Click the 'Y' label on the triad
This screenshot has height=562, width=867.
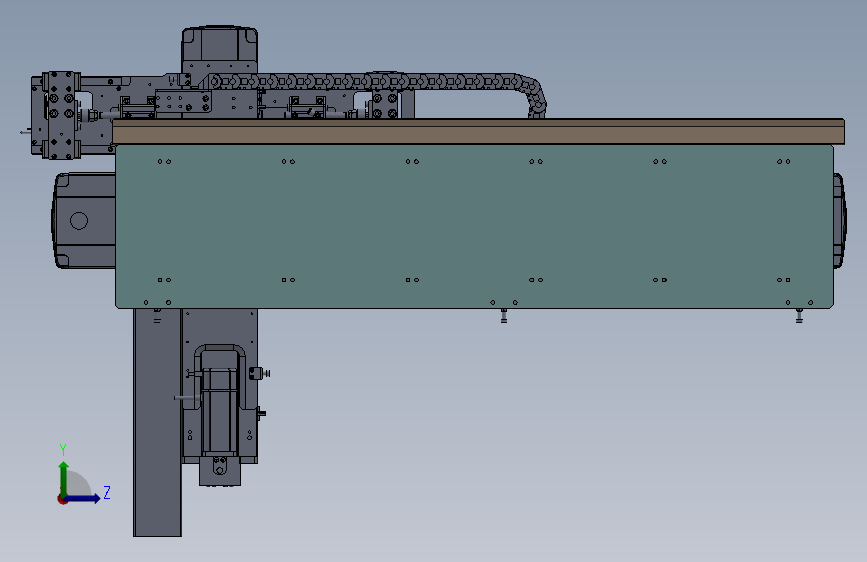(63, 450)
